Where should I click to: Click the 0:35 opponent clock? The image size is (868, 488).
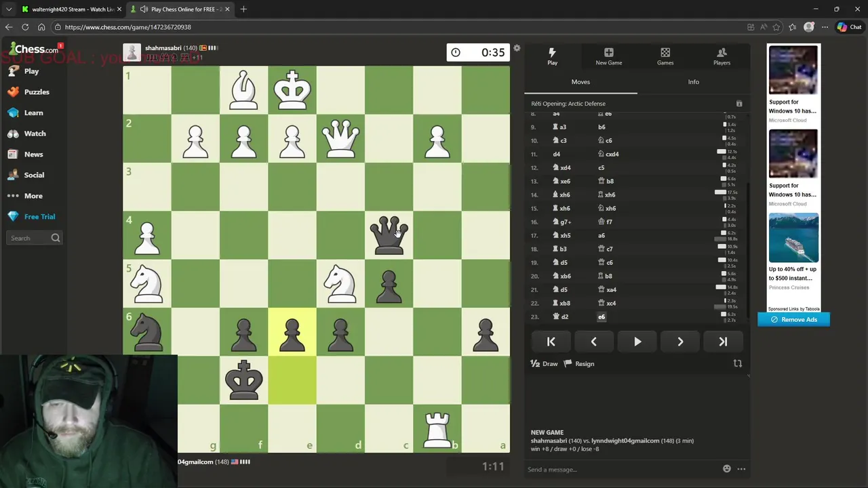pyautogui.click(x=478, y=52)
